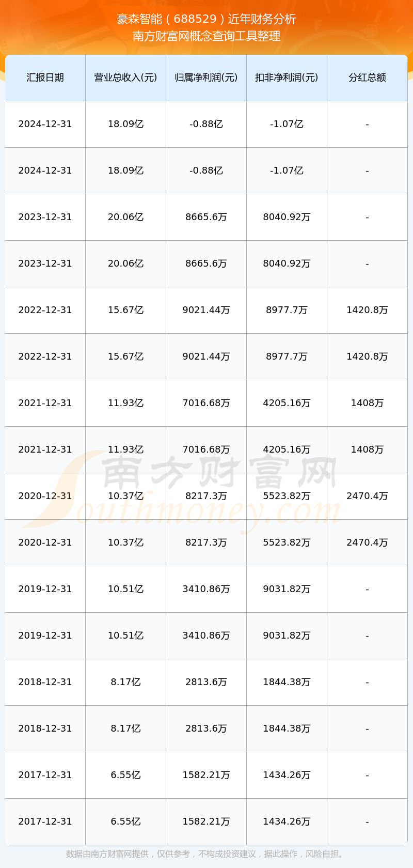Click the second -0.88亿 net profit cell
This screenshot has height=868, width=413.
point(206,171)
